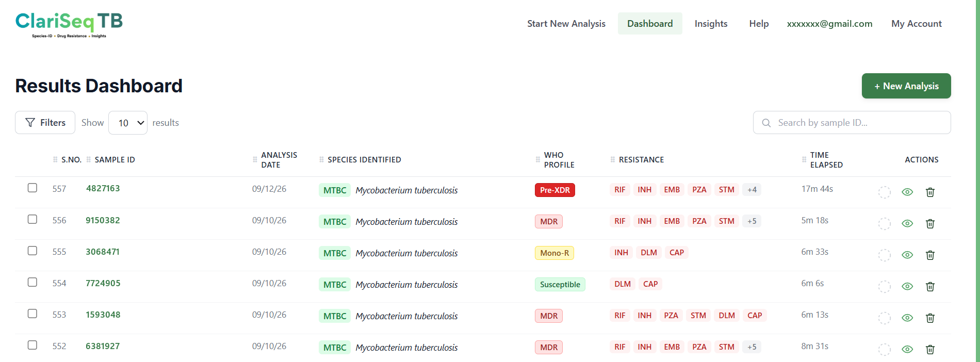
Task: Tick checkbox for sample 7724905
Action: 32,282
